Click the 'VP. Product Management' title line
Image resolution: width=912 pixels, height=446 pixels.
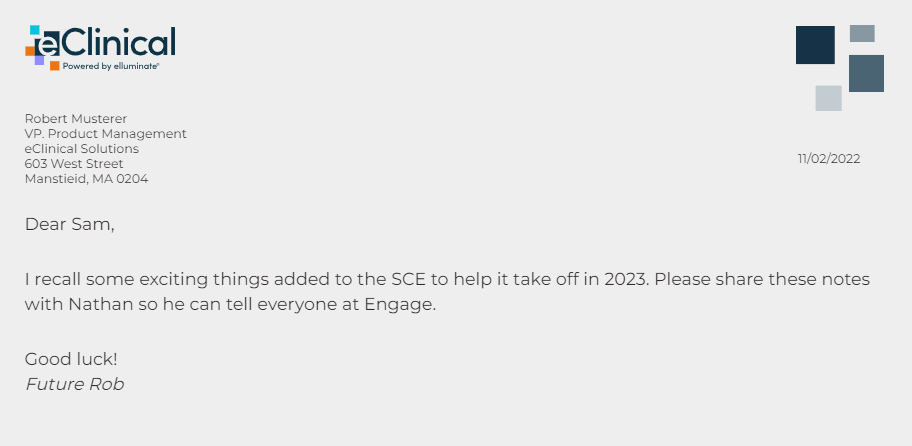105,134
